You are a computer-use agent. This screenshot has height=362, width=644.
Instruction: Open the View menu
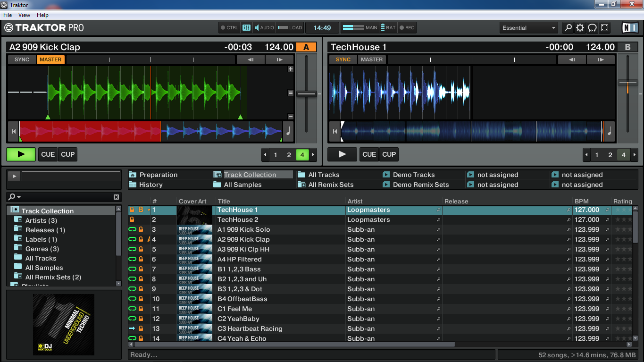coord(24,15)
